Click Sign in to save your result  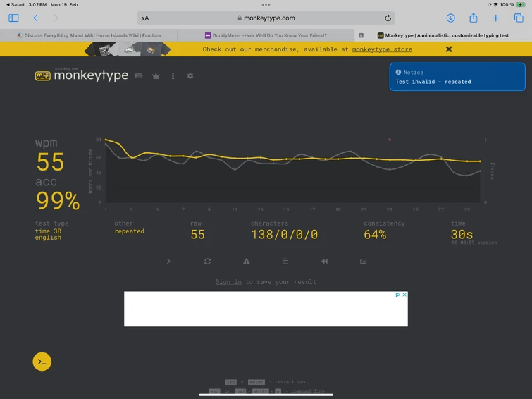pyautogui.click(x=228, y=282)
